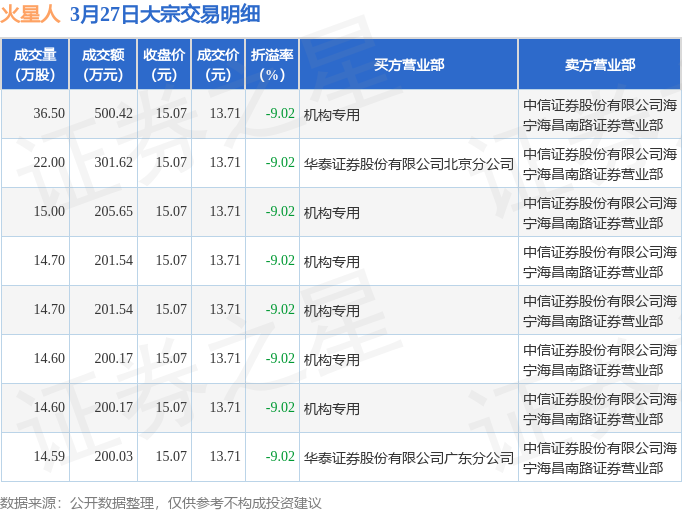Screen dimensions: 682x512
Task: Select the 卖方营业部 column header
Action: (600, 65)
